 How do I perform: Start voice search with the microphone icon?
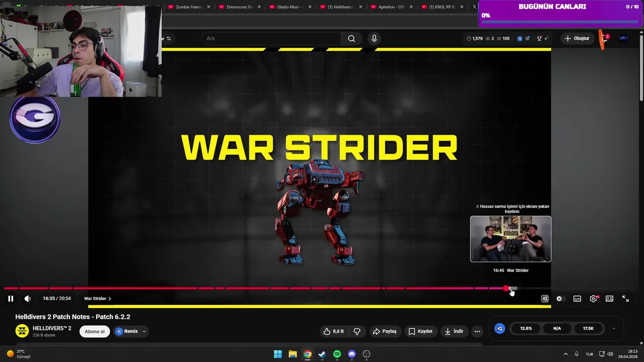click(374, 38)
